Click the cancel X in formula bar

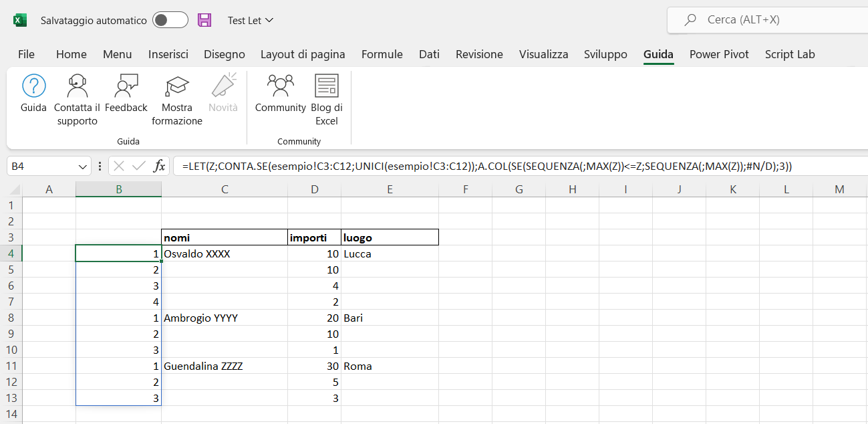coord(119,167)
